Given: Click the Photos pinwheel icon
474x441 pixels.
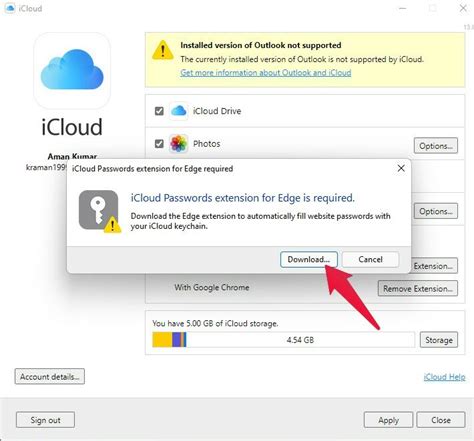Looking at the screenshot, I should click(x=179, y=144).
